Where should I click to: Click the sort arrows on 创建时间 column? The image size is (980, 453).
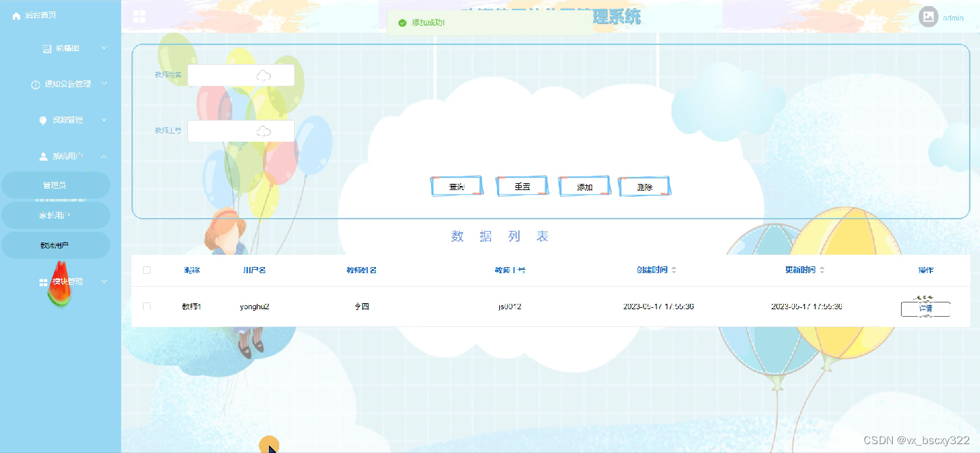tap(674, 270)
